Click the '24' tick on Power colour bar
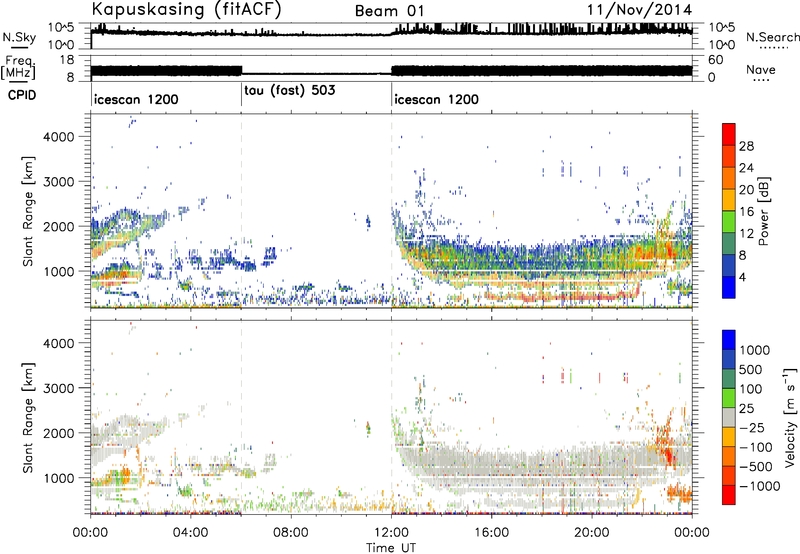This screenshot has width=800, height=554. pos(746,168)
